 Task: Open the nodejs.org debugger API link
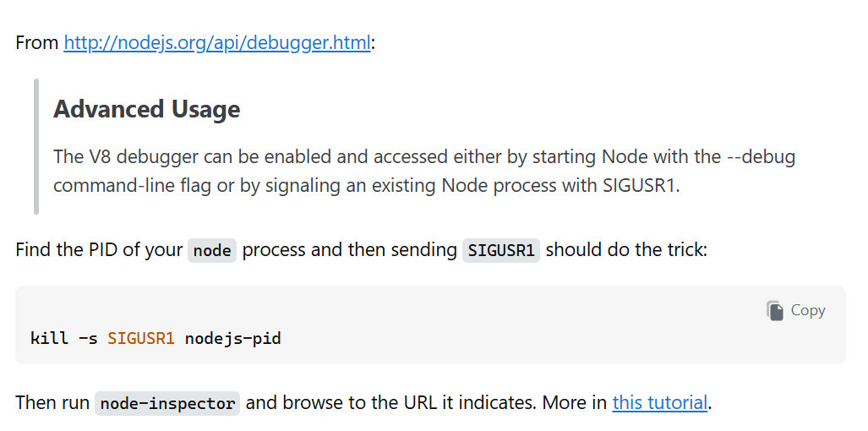[x=217, y=42]
